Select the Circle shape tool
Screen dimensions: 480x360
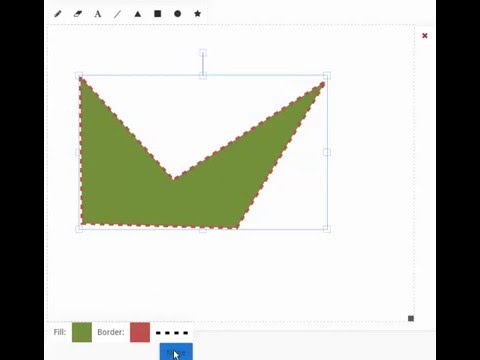click(x=178, y=14)
